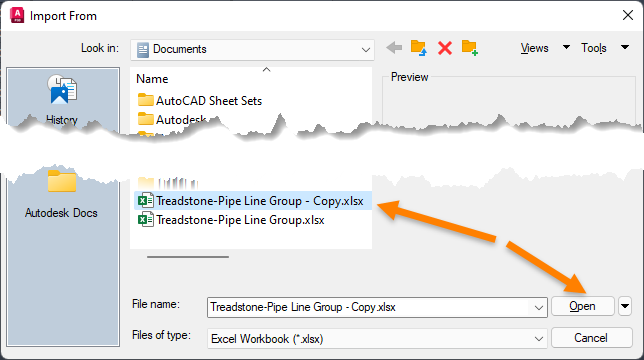The height and width of the screenshot is (360, 644).
Task: Expand the Tools dropdown arrow
Action: tap(625, 48)
